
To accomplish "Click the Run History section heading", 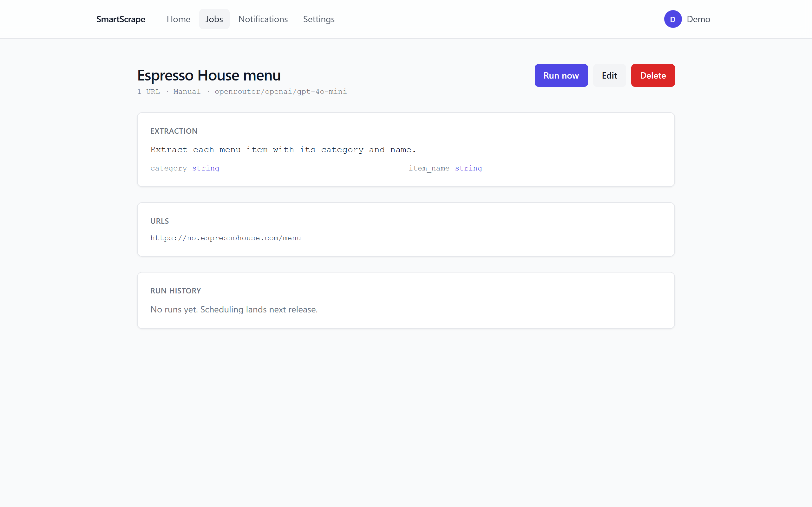I will coord(175,291).
